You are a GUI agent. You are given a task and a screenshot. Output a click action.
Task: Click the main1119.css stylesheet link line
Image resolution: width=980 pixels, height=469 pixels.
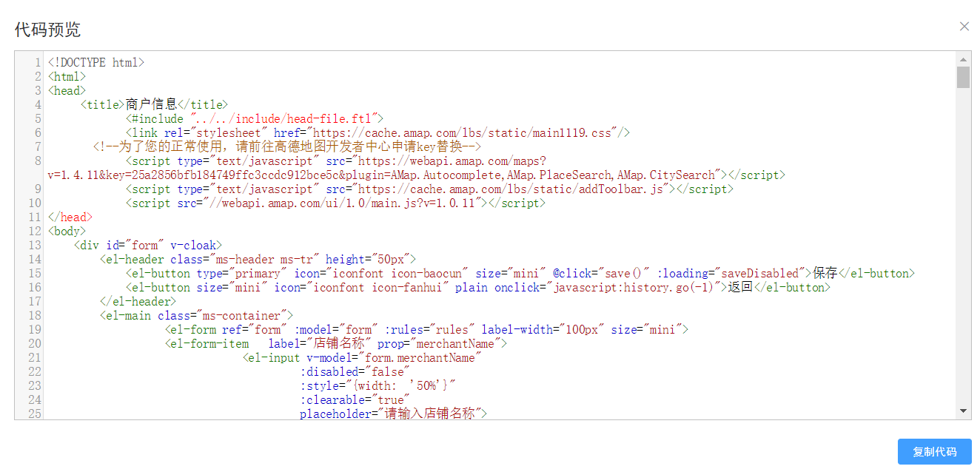pos(377,133)
